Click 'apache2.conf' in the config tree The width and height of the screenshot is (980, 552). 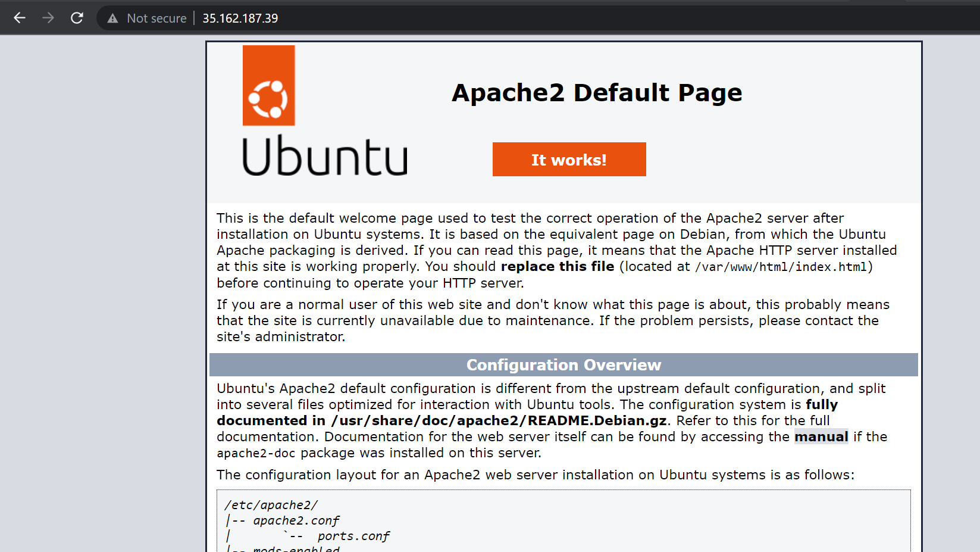pos(296,521)
